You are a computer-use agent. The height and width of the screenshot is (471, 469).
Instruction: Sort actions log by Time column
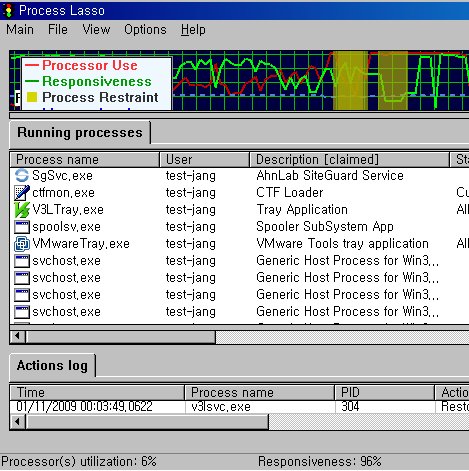pos(97,392)
